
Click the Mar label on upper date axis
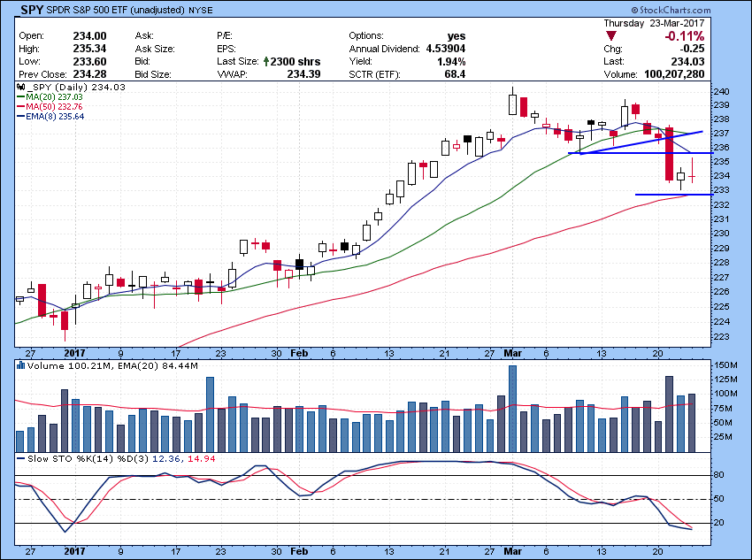pos(512,353)
